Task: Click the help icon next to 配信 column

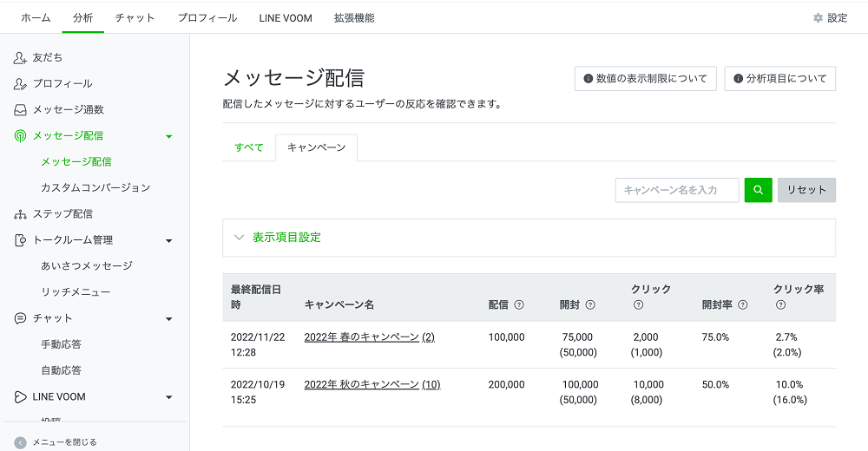Action: coord(519,304)
